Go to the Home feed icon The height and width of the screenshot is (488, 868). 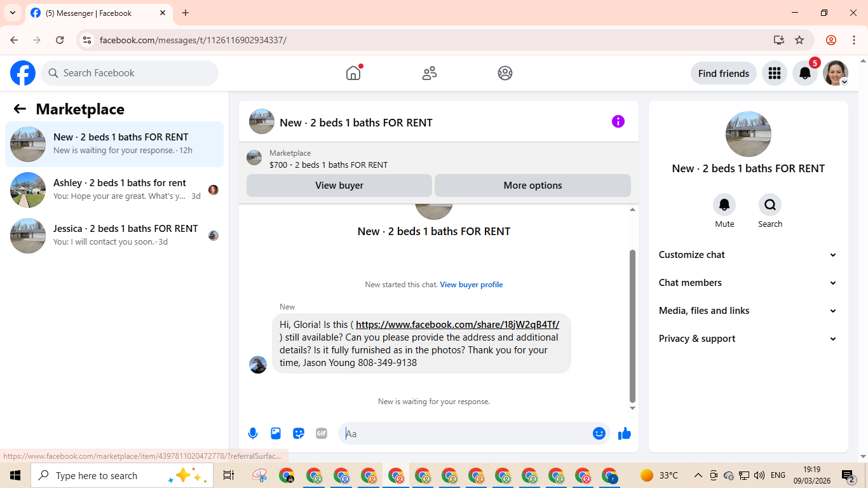353,73
